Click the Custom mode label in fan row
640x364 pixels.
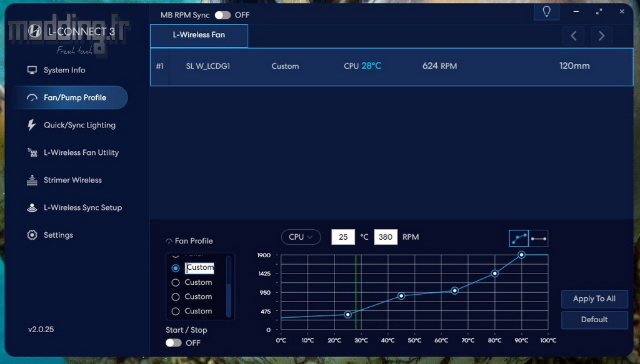285,66
